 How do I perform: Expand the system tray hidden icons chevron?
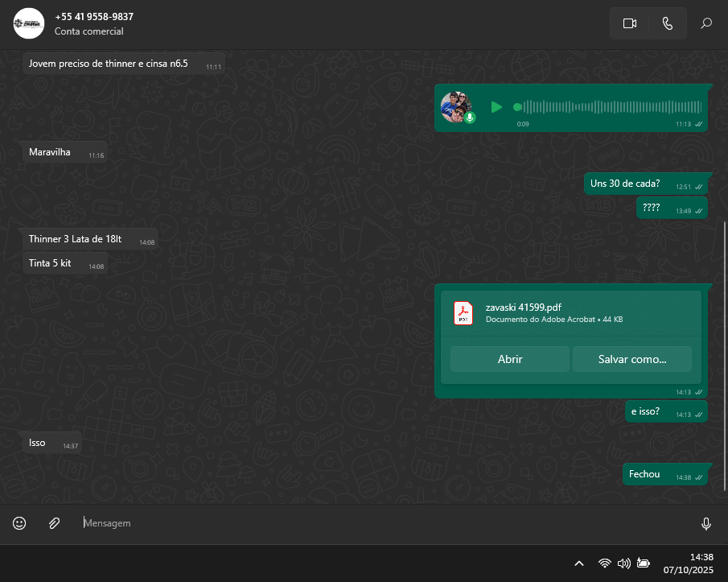[x=578, y=563]
